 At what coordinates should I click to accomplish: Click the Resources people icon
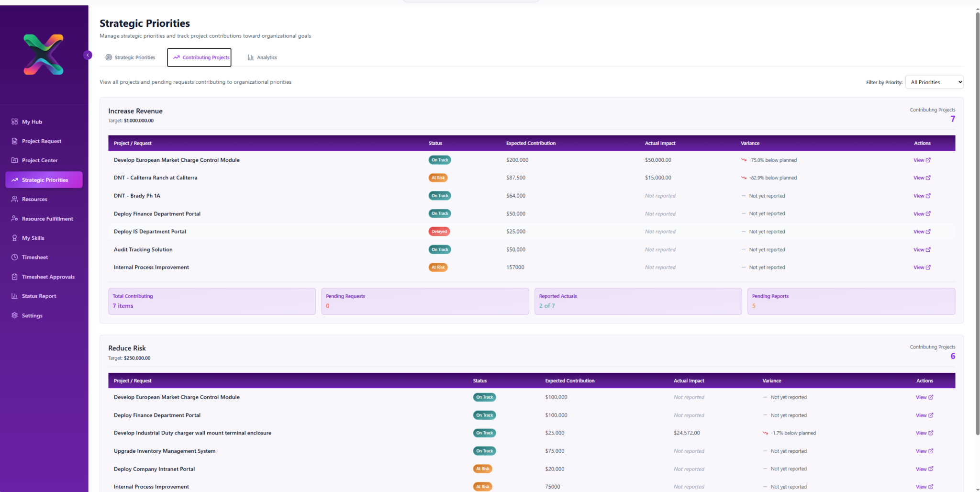14,199
